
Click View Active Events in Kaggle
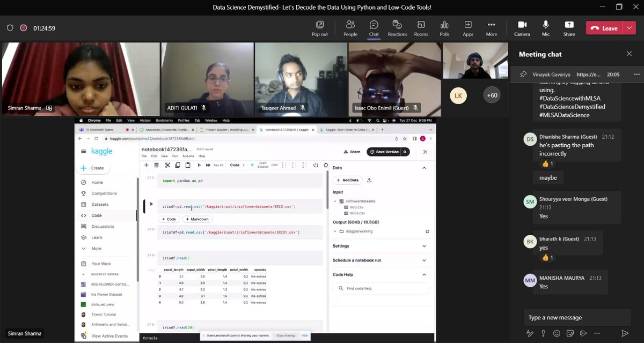tap(109, 336)
